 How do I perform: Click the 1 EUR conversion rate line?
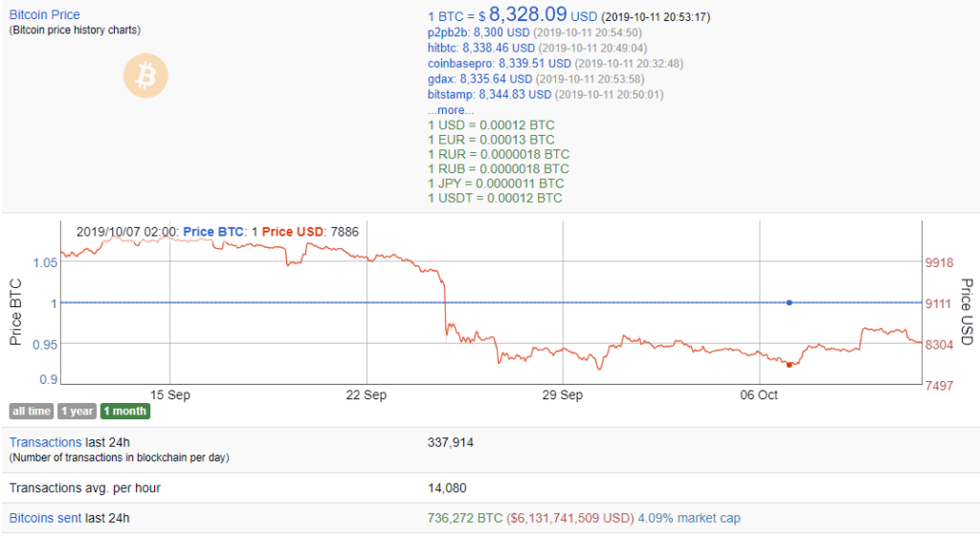pos(490,140)
